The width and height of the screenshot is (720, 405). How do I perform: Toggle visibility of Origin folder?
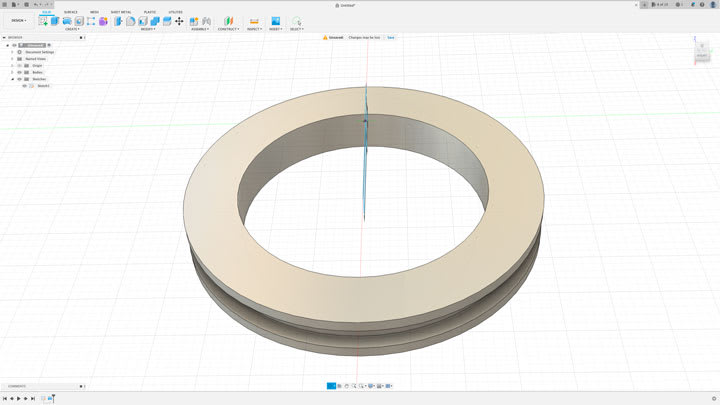(19, 66)
